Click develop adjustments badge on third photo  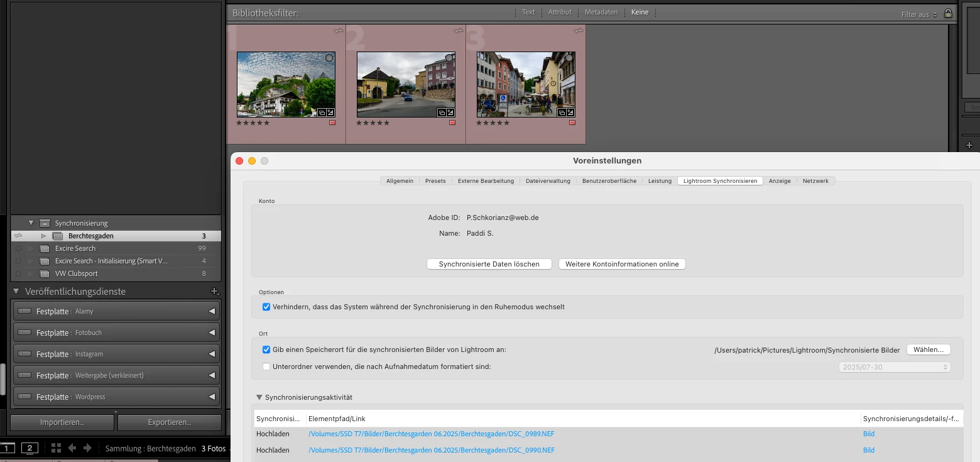[570, 113]
